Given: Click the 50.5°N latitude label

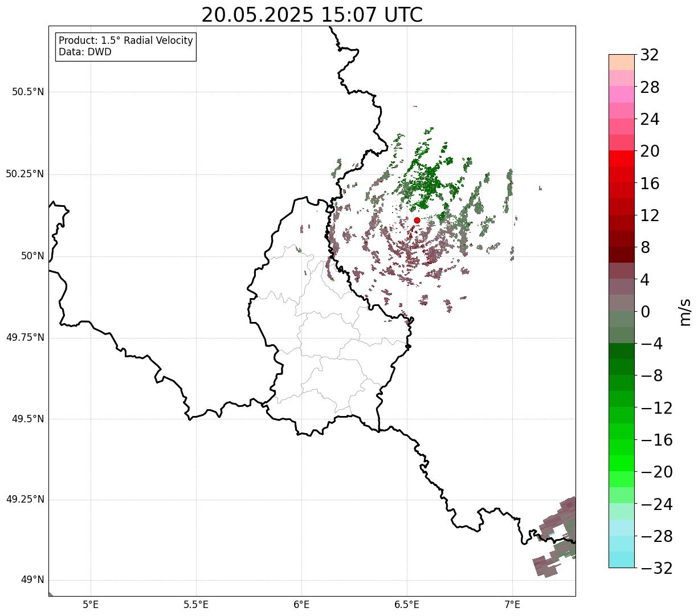Looking at the screenshot, I should [28, 92].
